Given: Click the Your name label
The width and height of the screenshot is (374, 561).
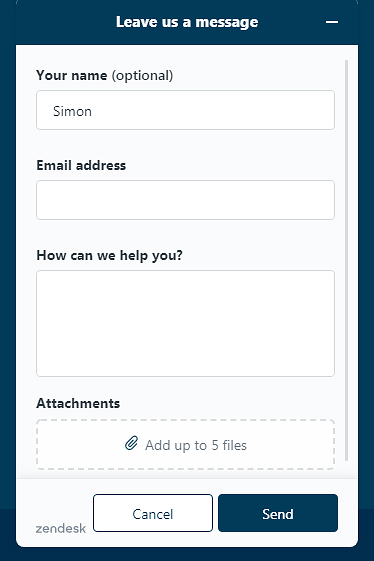Looking at the screenshot, I should pos(72,75).
